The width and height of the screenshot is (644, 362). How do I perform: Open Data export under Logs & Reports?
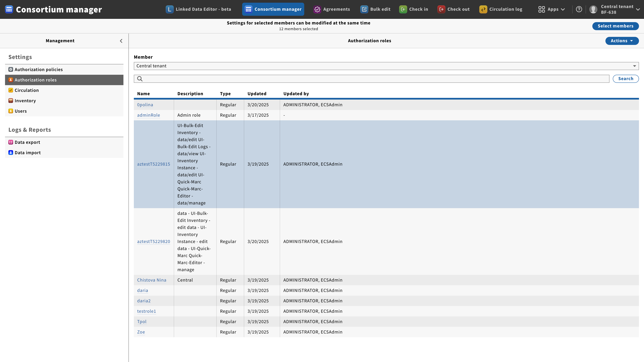[64, 142]
